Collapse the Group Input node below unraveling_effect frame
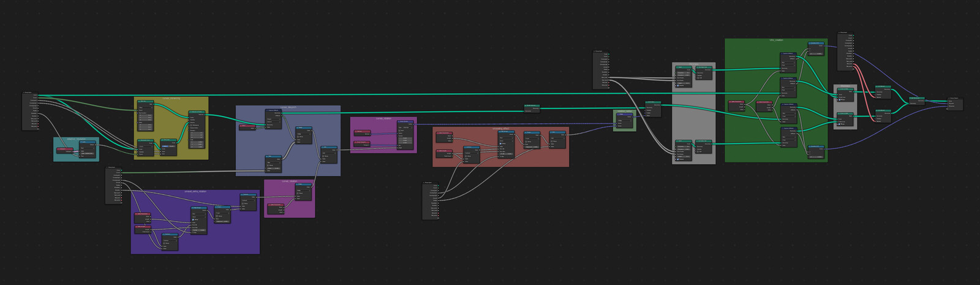This screenshot has height=285, width=980. 424,183
